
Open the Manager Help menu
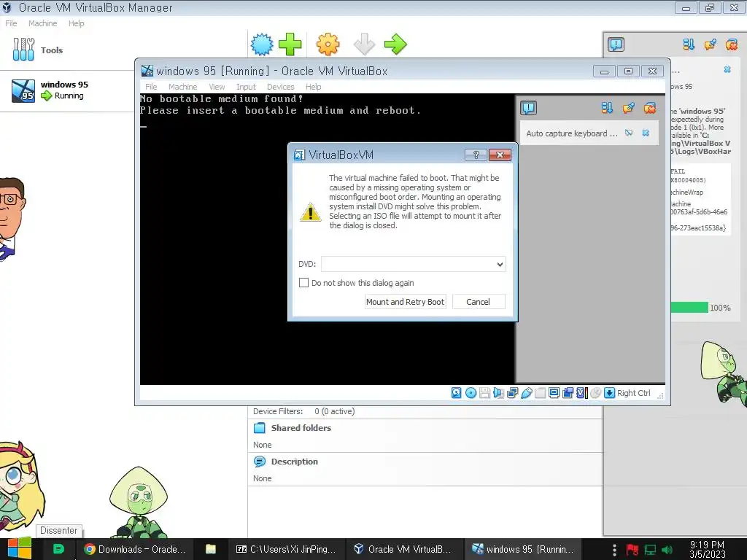76,23
